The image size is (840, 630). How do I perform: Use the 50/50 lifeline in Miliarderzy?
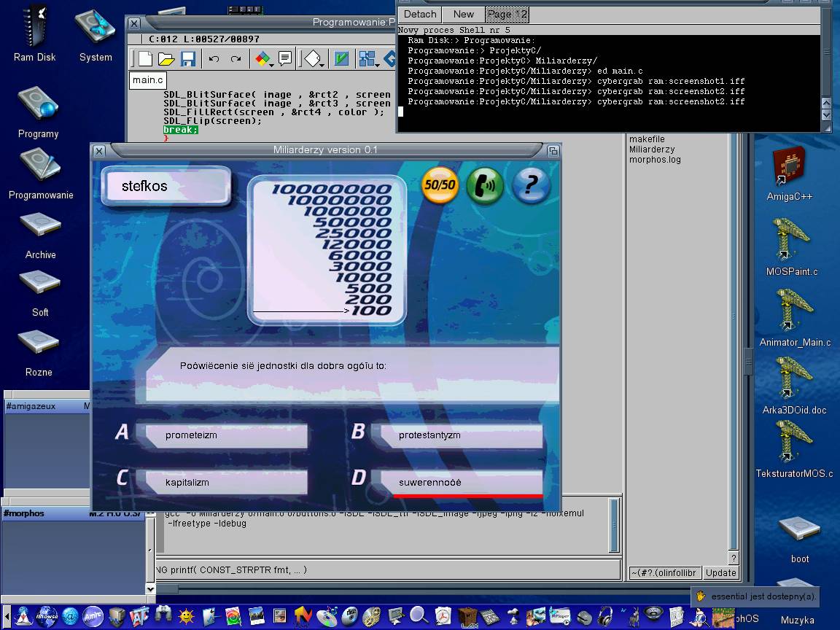(x=440, y=184)
